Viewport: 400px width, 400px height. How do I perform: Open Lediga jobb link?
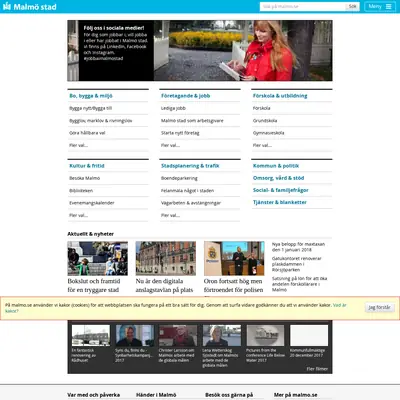173,108
